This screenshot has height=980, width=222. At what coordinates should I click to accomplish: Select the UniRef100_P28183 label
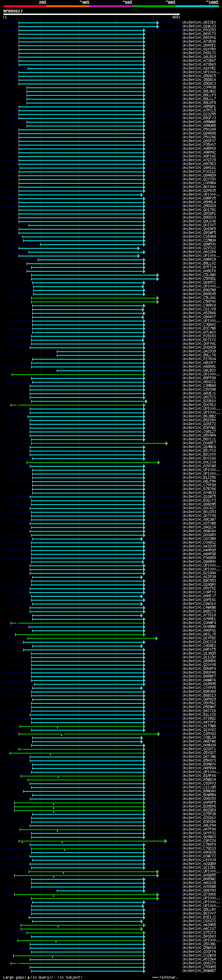(199, 336)
